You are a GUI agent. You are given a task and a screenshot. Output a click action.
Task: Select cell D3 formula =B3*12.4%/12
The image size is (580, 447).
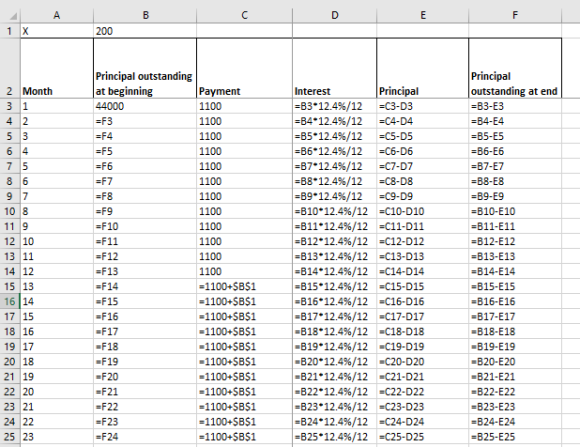334,106
